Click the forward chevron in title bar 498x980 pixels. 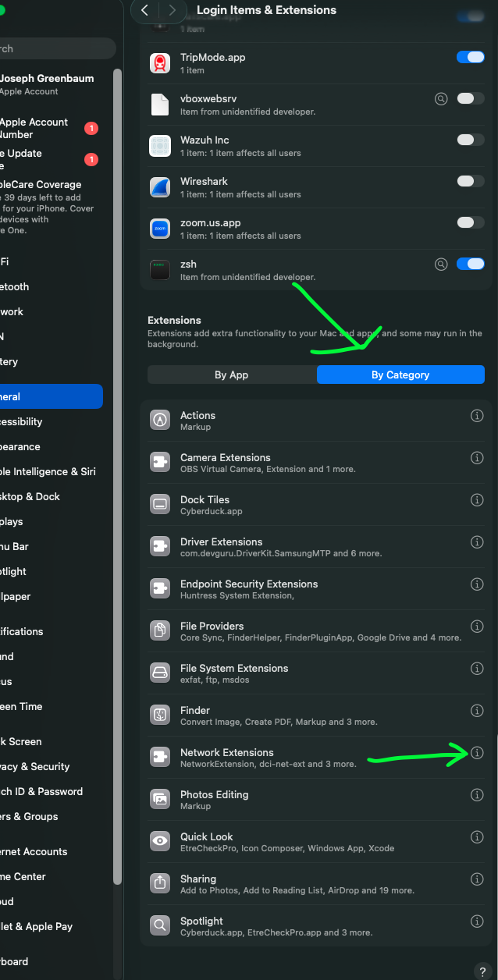173,10
